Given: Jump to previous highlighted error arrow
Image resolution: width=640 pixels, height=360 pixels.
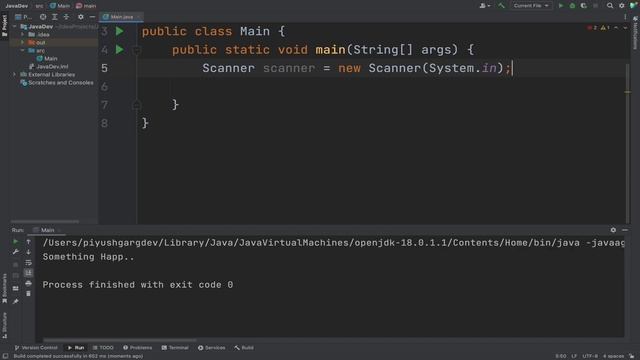Looking at the screenshot, I should pos(616,28).
